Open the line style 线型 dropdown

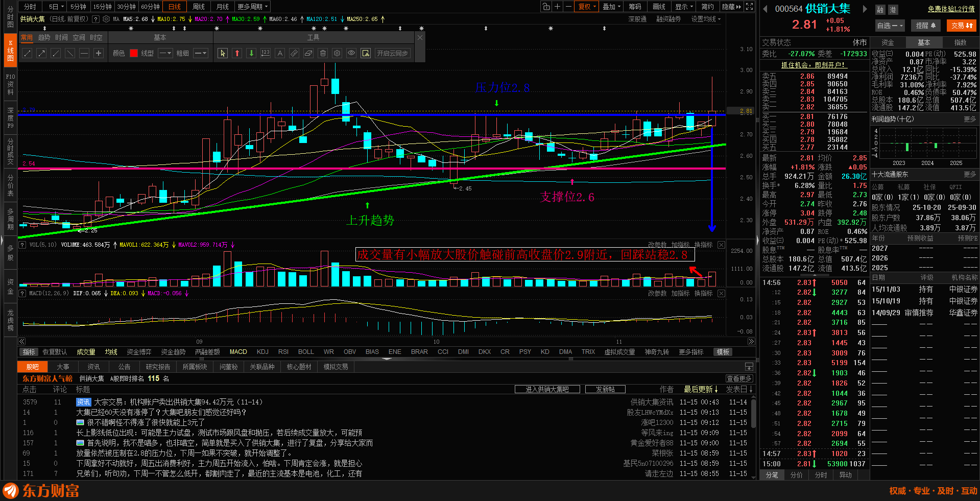point(165,53)
